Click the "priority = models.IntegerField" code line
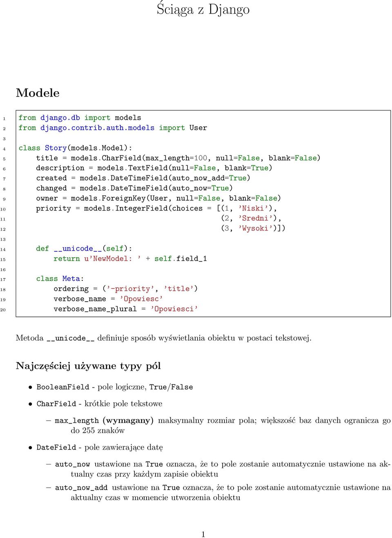Screen dimensions: 392x538 156,208
